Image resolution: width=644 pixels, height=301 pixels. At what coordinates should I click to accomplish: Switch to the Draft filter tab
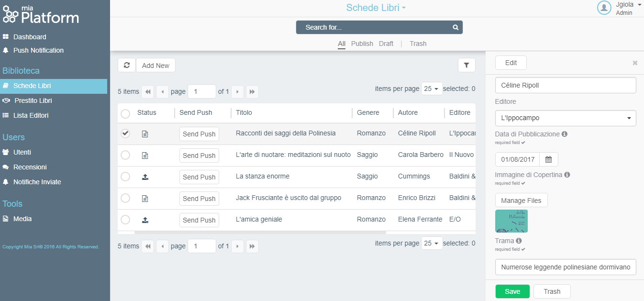(x=386, y=44)
